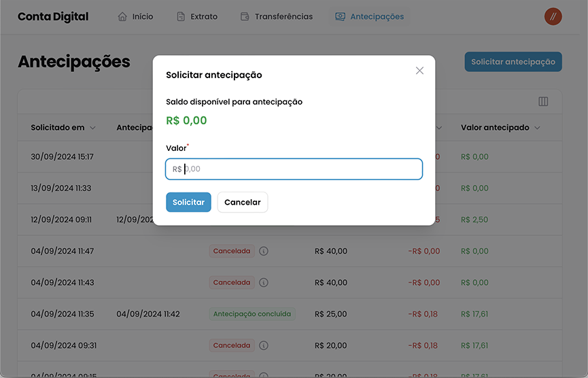Sort by Solicitado em column arrow
Screen dimensions: 588x378
pos(93,128)
